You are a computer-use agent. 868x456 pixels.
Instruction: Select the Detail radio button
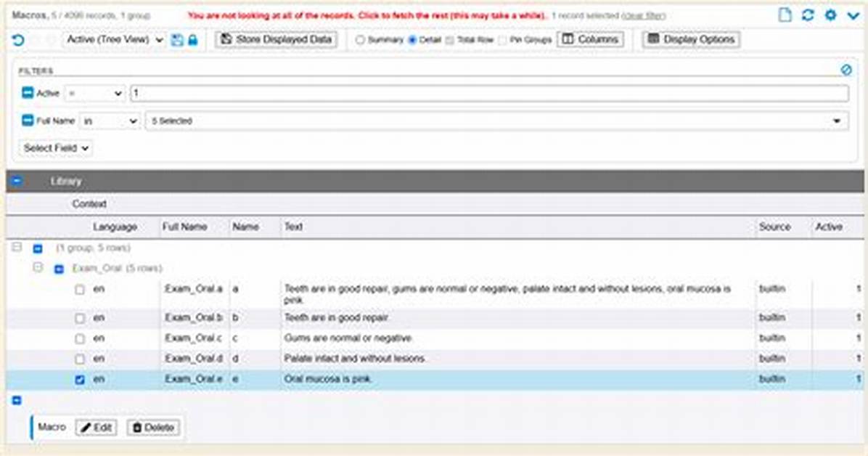412,40
